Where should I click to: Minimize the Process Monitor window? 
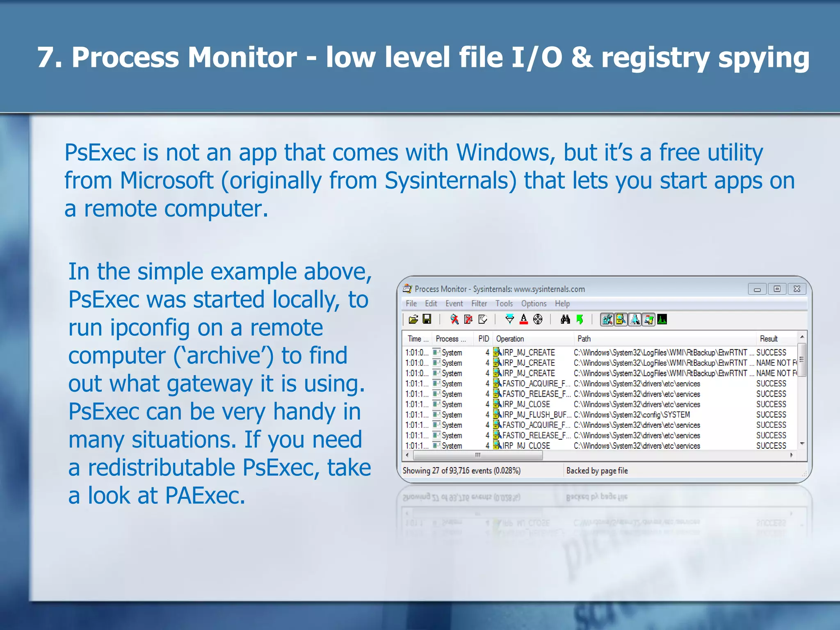pos(757,289)
